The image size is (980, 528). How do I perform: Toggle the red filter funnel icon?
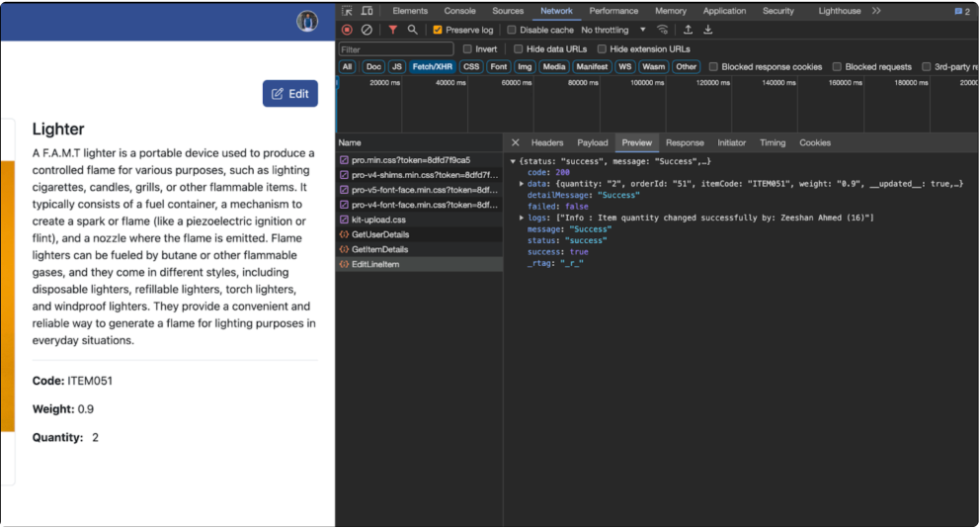coord(392,30)
